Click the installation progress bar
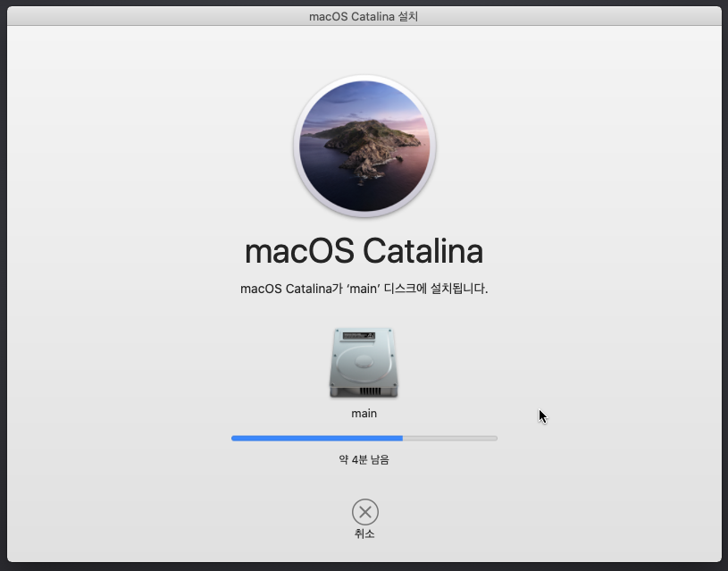This screenshot has width=728, height=571. click(364, 438)
